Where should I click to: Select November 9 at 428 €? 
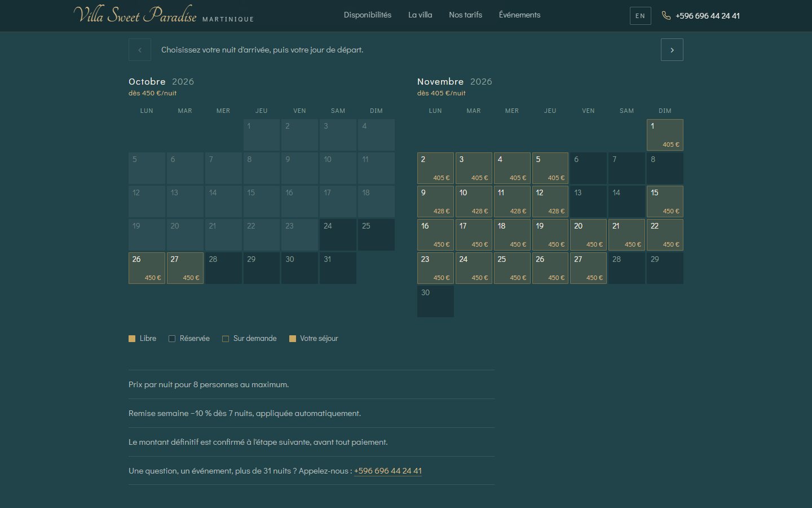435,202
